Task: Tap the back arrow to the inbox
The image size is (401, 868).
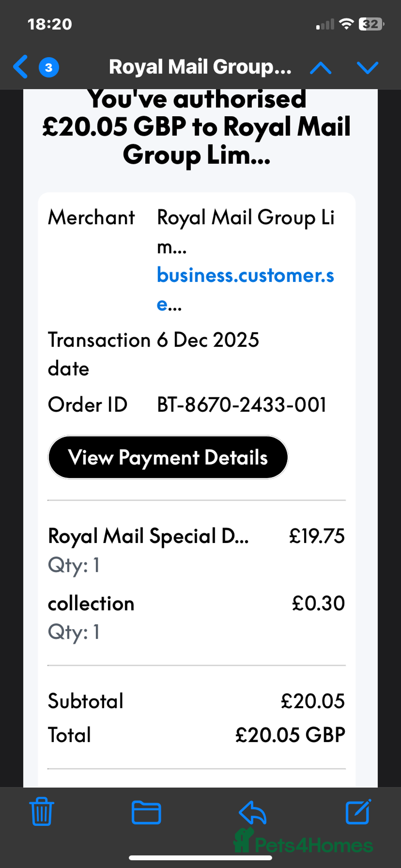Action: [21, 67]
